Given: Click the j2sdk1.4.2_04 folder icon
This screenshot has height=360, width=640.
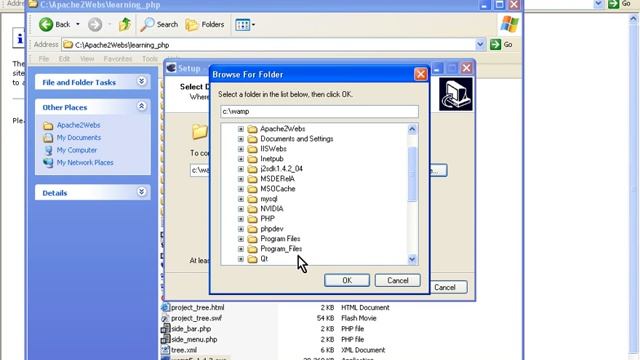Looking at the screenshot, I should [253, 169].
